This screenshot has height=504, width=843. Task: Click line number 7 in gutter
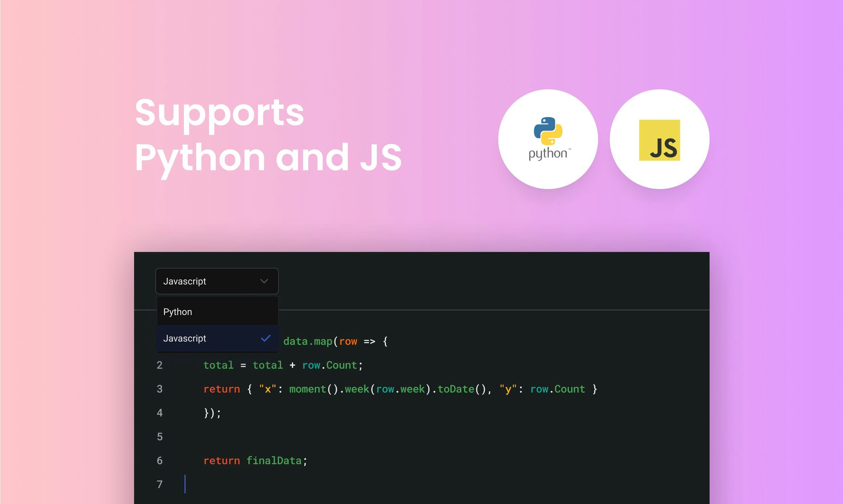(159, 484)
